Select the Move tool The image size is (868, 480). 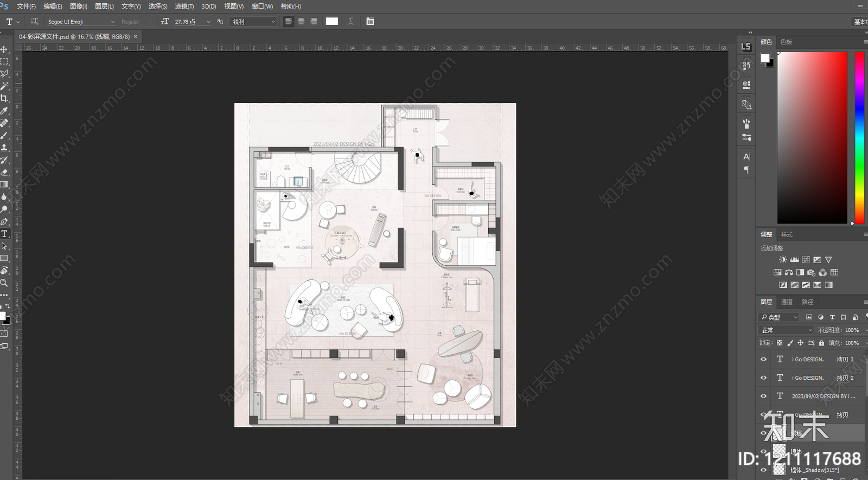point(4,49)
